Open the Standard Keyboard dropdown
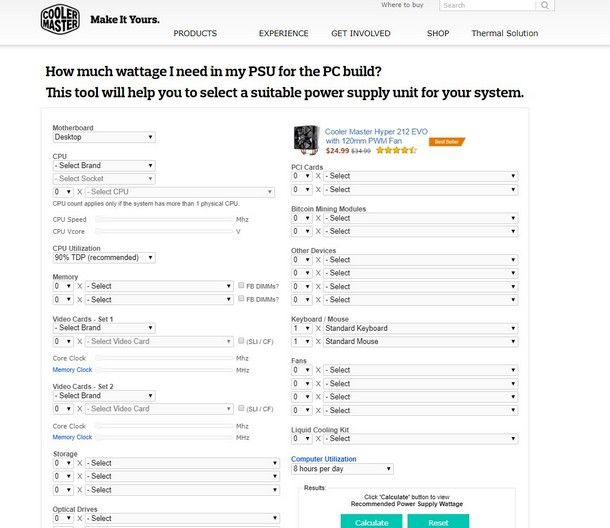This screenshot has width=610, height=528. (421, 328)
